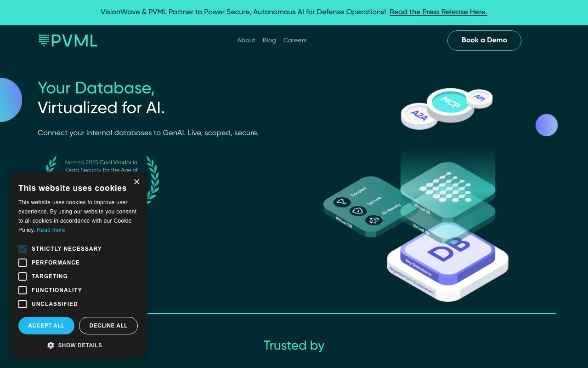The width and height of the screenshot is (588, 368).
Task: Enable the Performance cookies checkbox
Action: pyautogui.click(x=23, y=263)
